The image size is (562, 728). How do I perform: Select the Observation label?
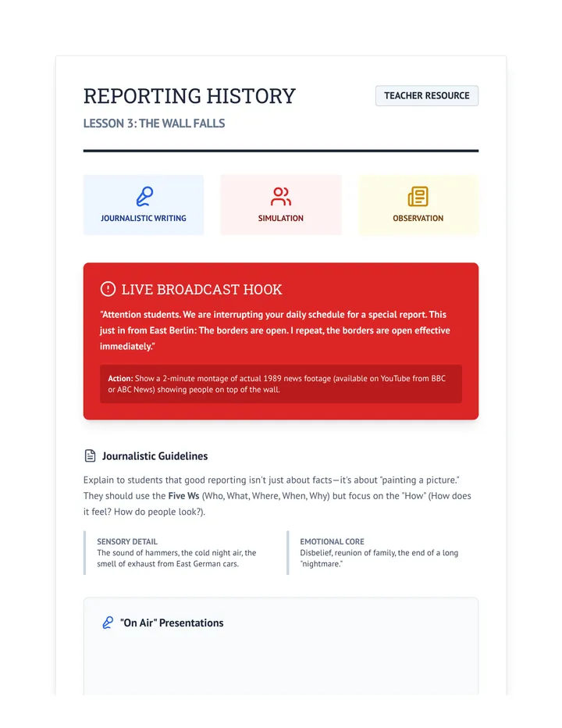pos(418,218)
